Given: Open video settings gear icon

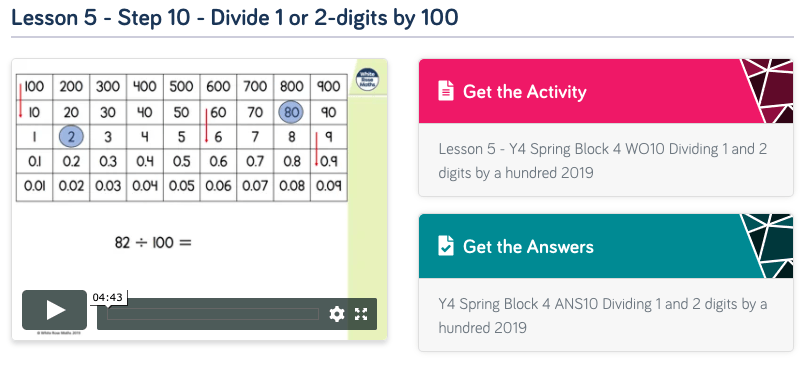Looking at the screenshot, I should (x=336, y=314).
